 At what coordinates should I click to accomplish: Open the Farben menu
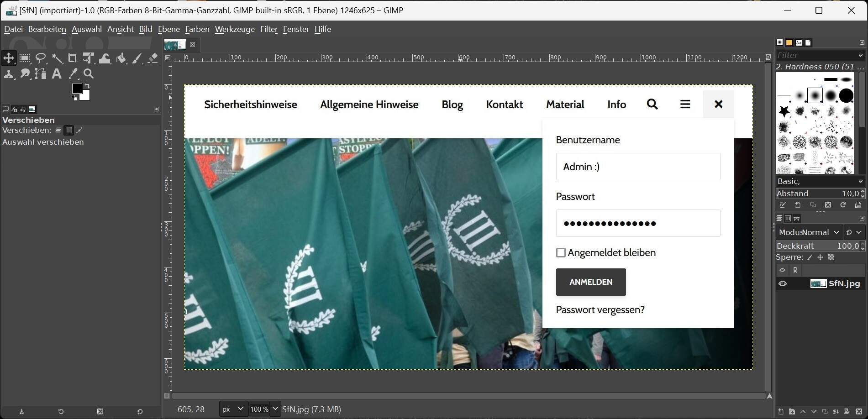197,29
